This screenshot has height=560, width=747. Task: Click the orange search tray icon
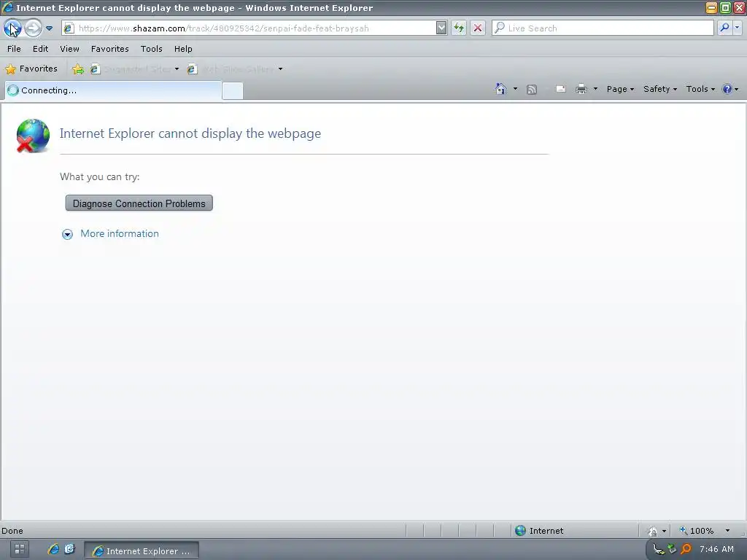pos(686,549)
